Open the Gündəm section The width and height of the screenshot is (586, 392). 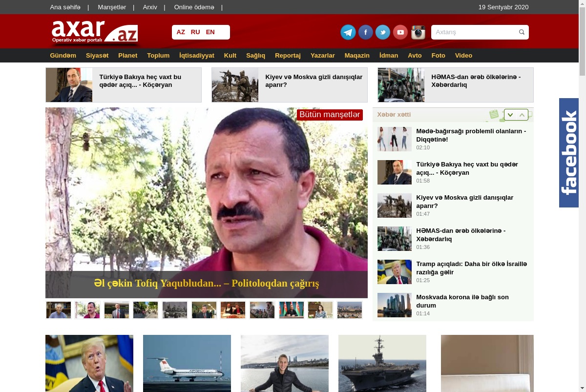point(63,56)
